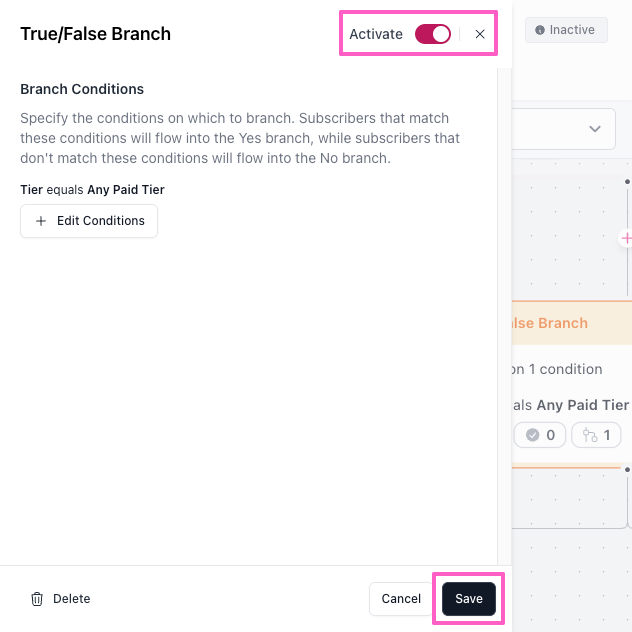This screenshot has width=632, height=632.
Task: Click the info icon beside Inactive
Action: (540, 30)
